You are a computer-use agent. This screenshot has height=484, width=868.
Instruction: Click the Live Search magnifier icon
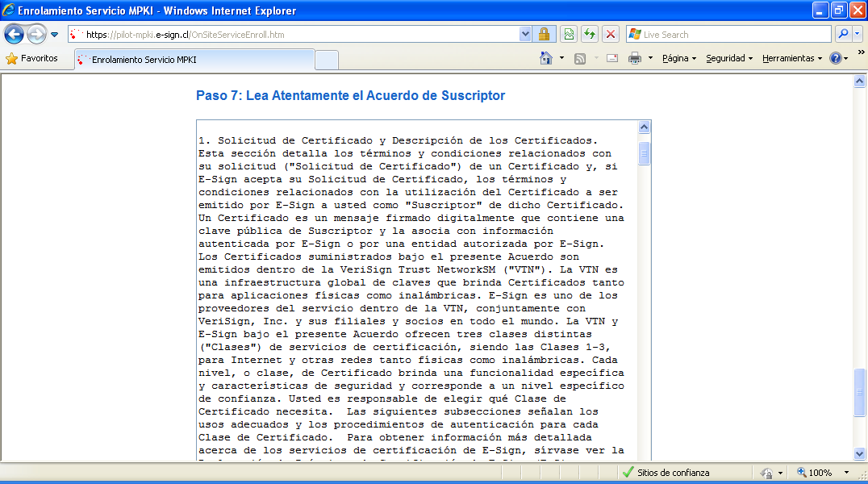pos(842,35)
